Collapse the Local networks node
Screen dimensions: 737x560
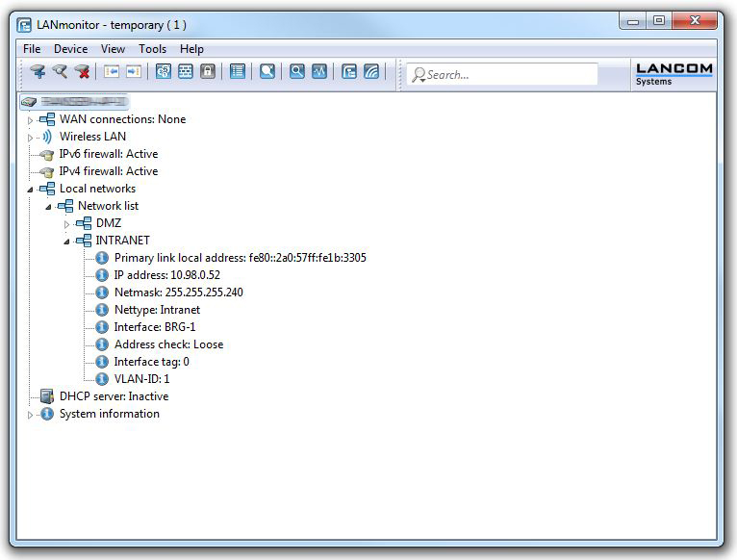click(x=30, y=190)
